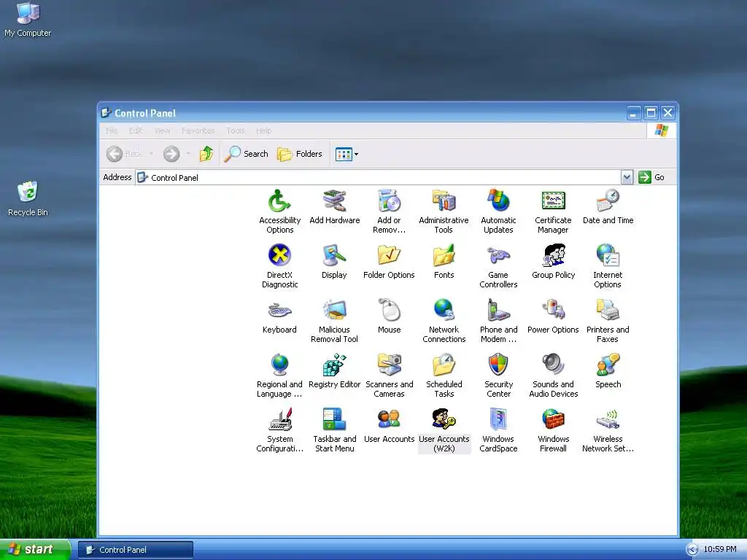Select Printers and Faxes icon
Image resolution: width=747 pixels, height=560 pixels.
[608, 321]
